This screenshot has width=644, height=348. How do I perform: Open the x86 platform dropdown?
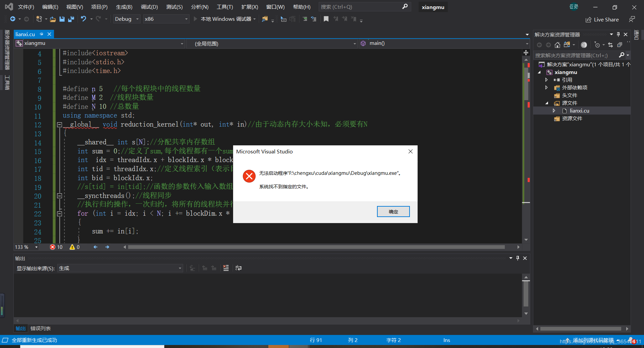[x=166, y=19]
